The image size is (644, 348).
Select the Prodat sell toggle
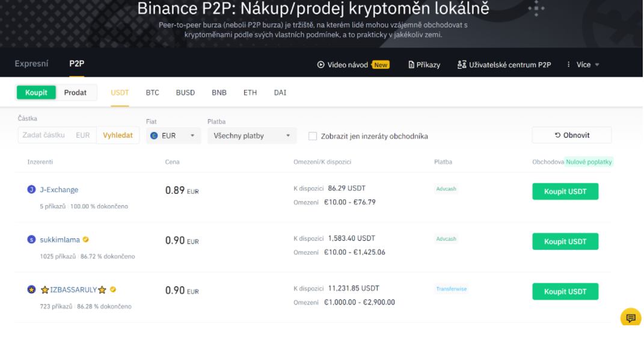click(x=75, y=93)
